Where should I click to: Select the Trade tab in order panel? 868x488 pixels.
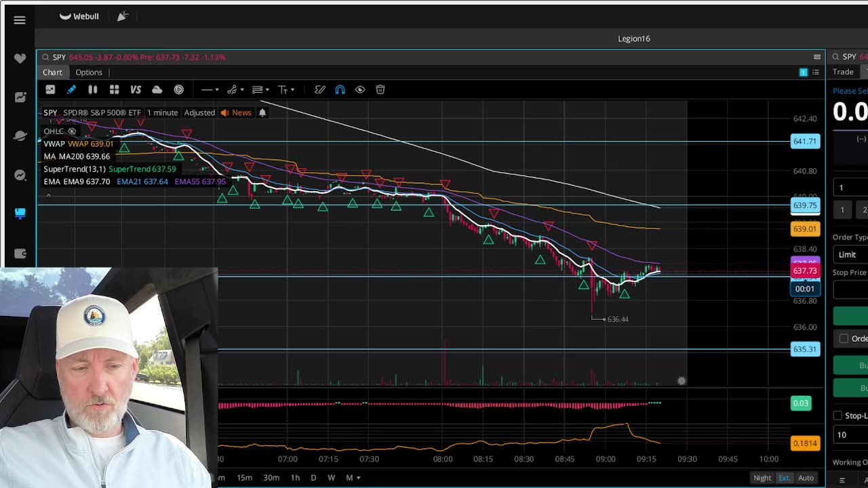point(844,72)
